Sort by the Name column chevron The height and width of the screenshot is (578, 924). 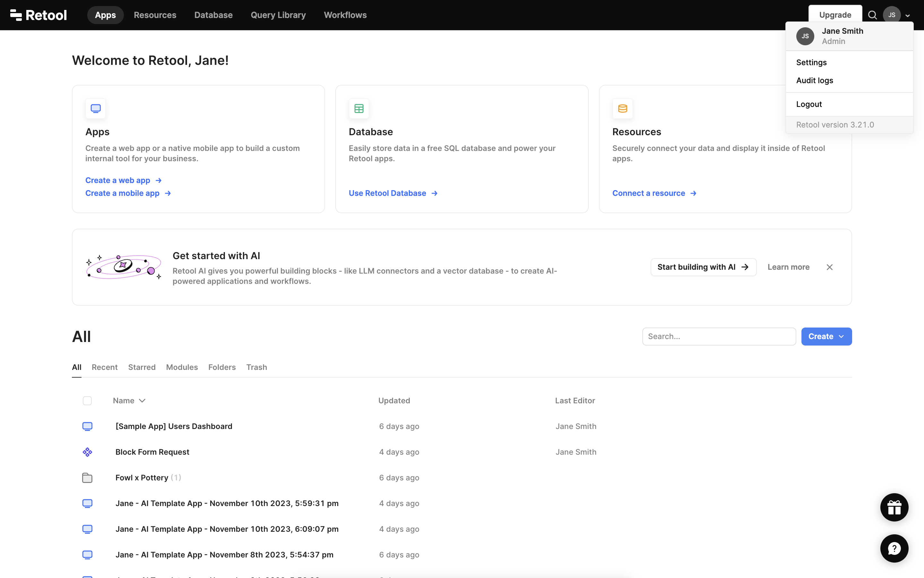pos(142,401)
